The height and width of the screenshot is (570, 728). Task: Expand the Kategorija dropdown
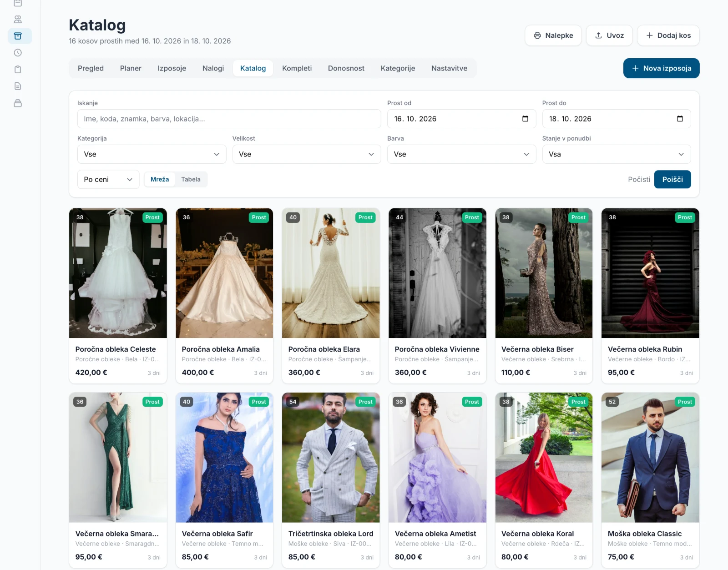pos(152,154)
